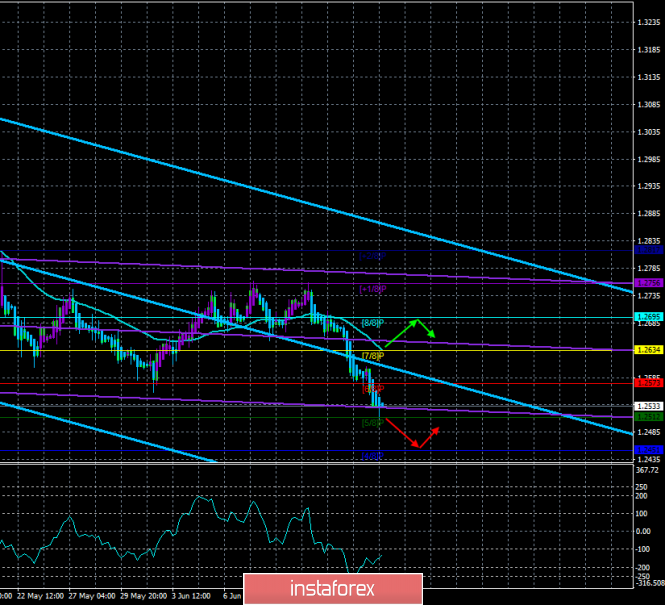Screen dimensions: 665x605
Task: Click the 1.2785 price axis label
Action: pyautogui.click(x=649, y=268)
